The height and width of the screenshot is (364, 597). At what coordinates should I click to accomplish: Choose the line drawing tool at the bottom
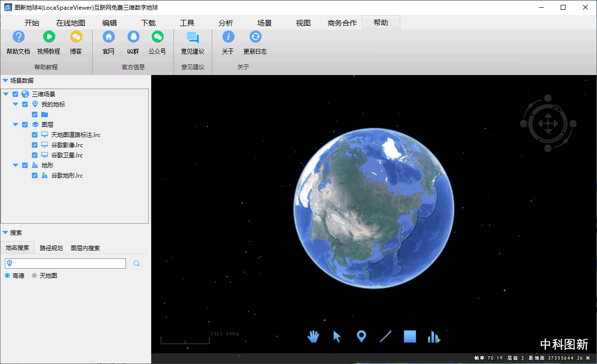coord(386,336)
